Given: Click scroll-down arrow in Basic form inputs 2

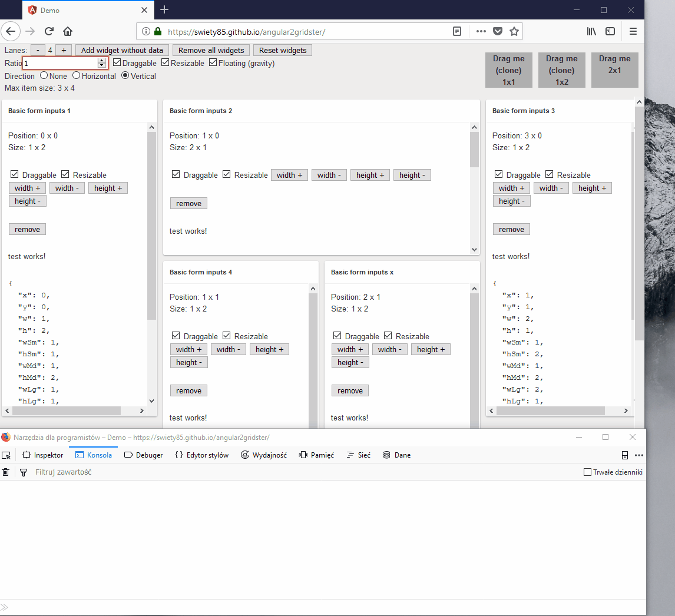Looking at the screenshot, I should coord(474,250).
